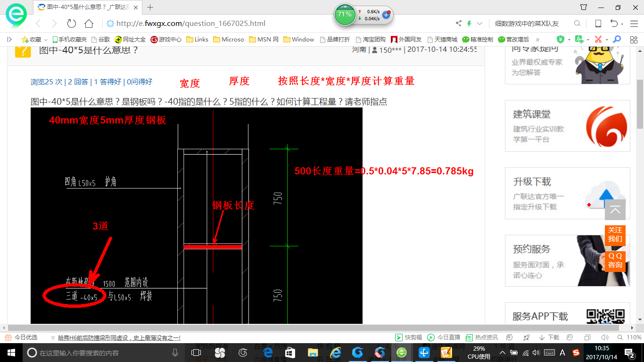The image size is (644, 362).
Task: Click the browser skin shirt icon
Action: click(584, 8)
